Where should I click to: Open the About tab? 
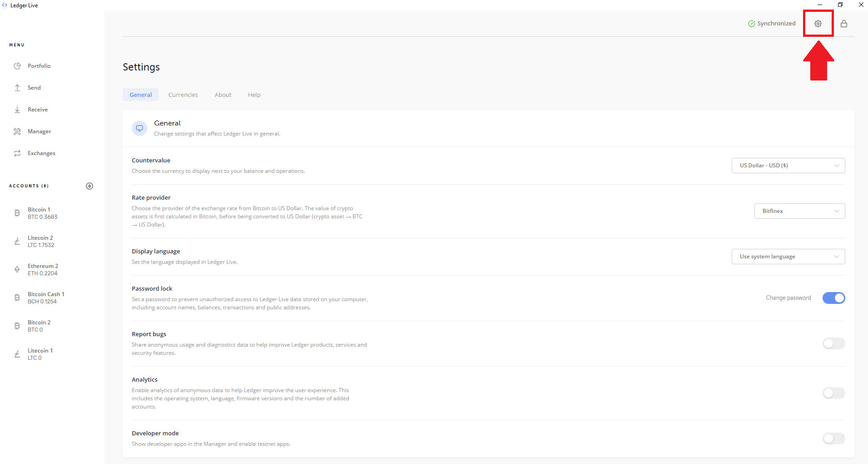(x=223, y=95)
